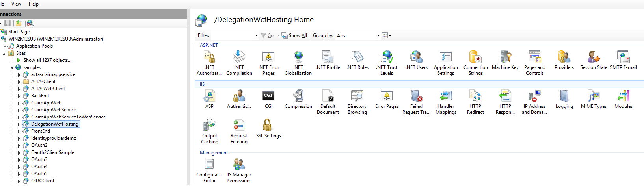The height and width of the screenshot is (187, 644).
Task: Click Show all 1237 objects link
Action: (x=47, y=60)
